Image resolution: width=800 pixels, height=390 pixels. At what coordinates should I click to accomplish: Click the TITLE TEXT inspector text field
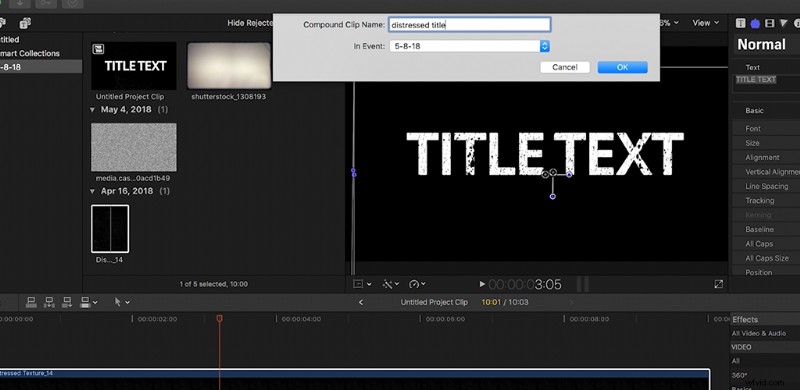point(766,83)
